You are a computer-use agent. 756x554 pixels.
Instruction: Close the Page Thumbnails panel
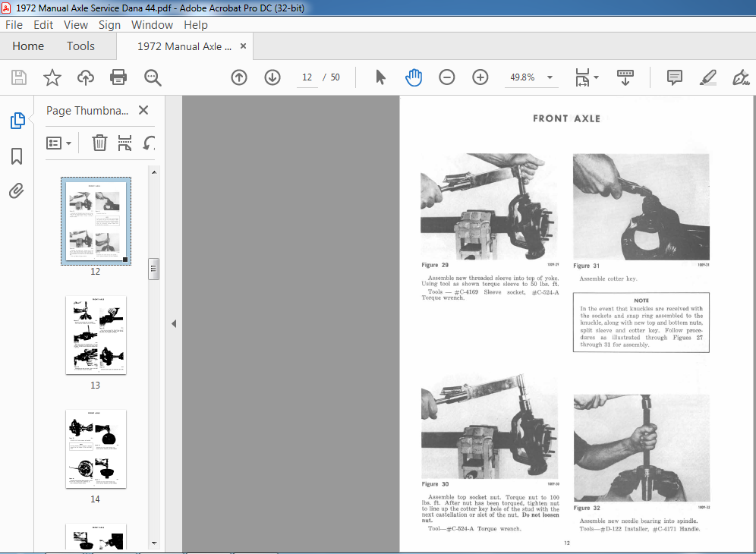(x=143, y=110)
